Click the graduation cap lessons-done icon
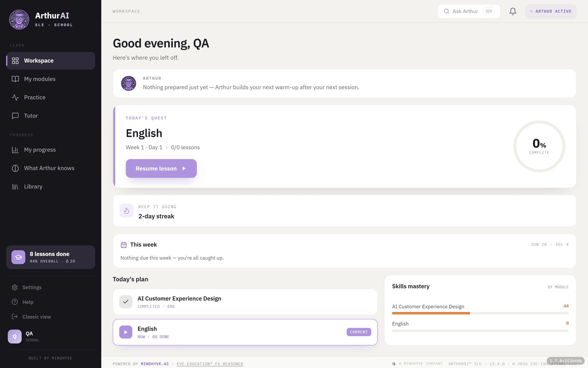This screenshot has height=368, width=588. pyautogui.click(x=18, y=257)
